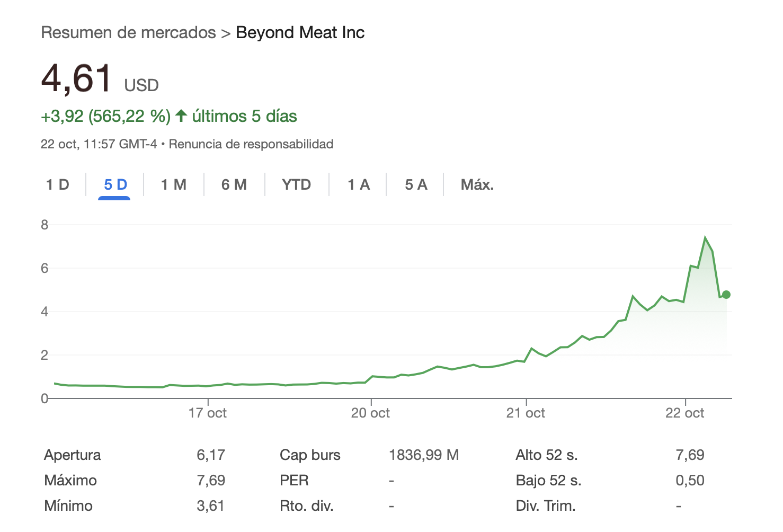
Task: Click the 21 oct axis label
Action: tap(526, 413)
